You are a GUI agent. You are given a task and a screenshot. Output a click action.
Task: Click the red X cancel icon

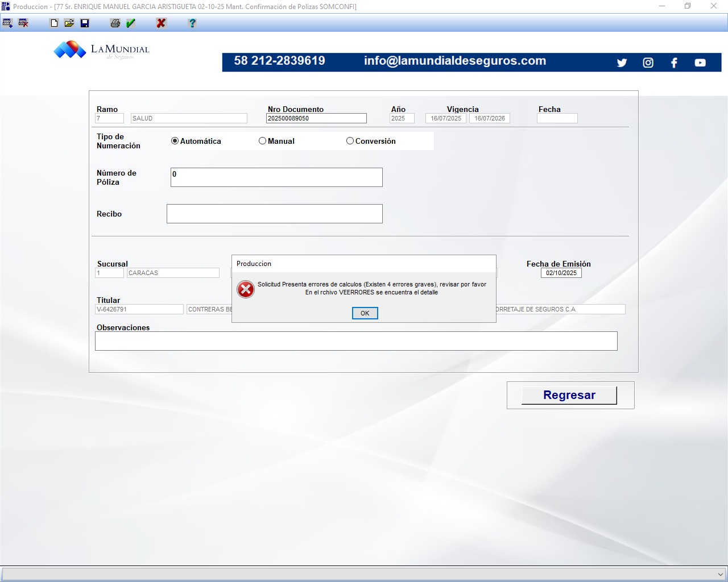pos(162,23)
